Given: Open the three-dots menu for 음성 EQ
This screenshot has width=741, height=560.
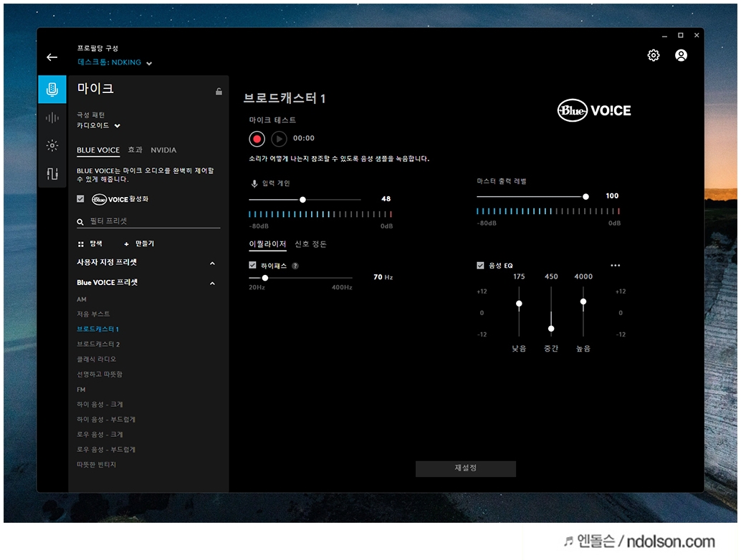Looking at the screenshot, I should coord(615,266).
